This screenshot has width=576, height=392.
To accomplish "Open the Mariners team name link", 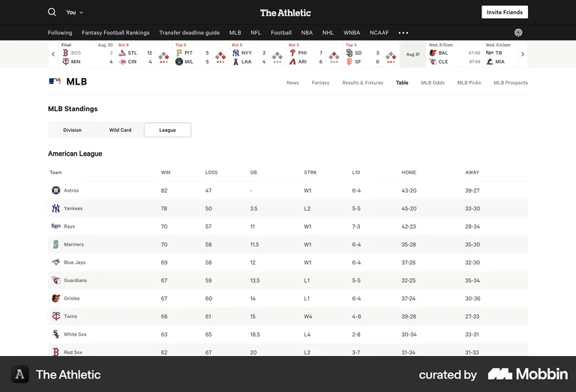I will (73, 244).
